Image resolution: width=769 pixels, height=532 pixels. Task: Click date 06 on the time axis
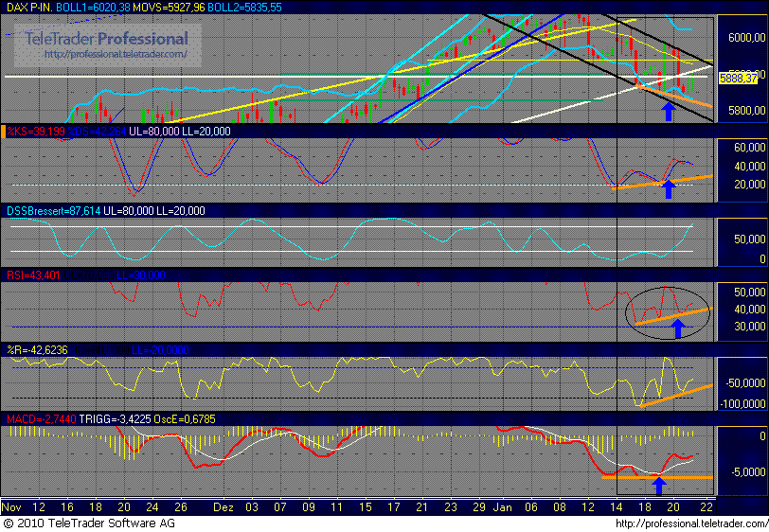(x=531, y=507)
